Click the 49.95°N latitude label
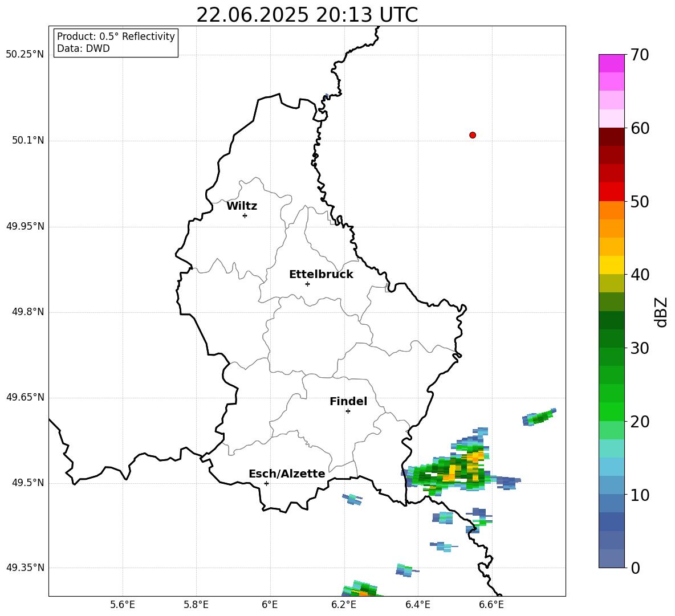675x616 pixels. [25, 226]
